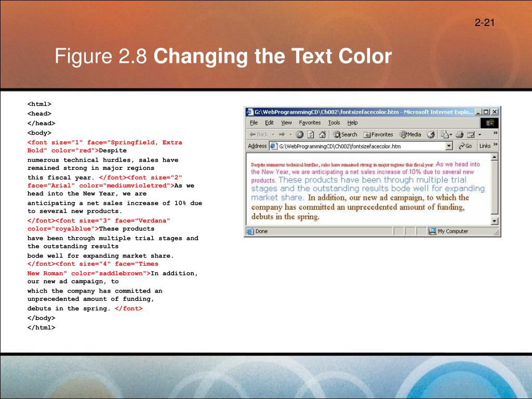The image size is (532, 399).
Task: Click the Go button
Action: click(465, 146)
